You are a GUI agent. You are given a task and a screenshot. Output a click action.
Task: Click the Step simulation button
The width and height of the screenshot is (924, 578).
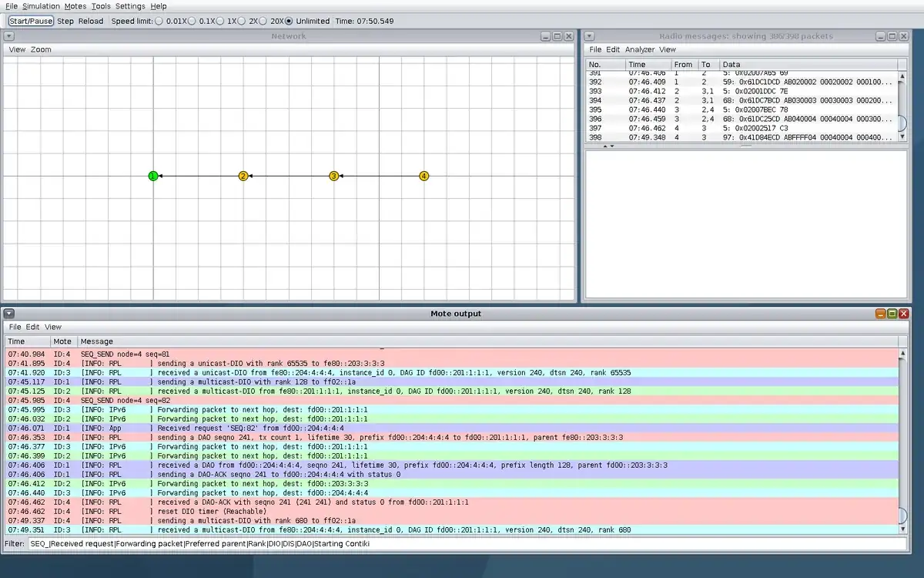coord(65,21)
